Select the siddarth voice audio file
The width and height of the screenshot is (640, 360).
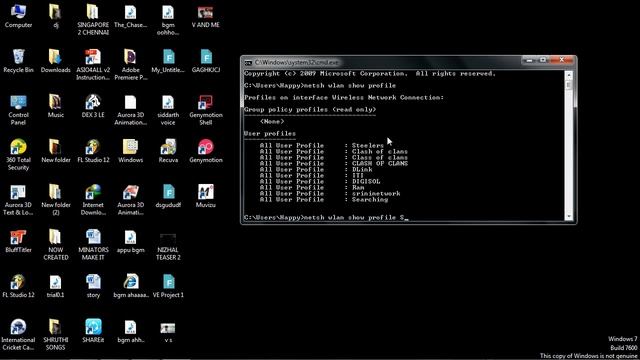[168, 110]
